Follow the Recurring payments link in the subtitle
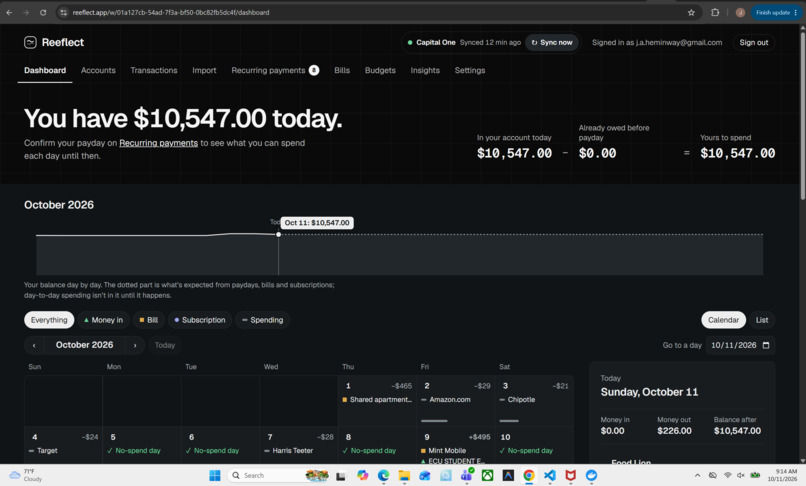806x486 pixels. pos(158,143)
